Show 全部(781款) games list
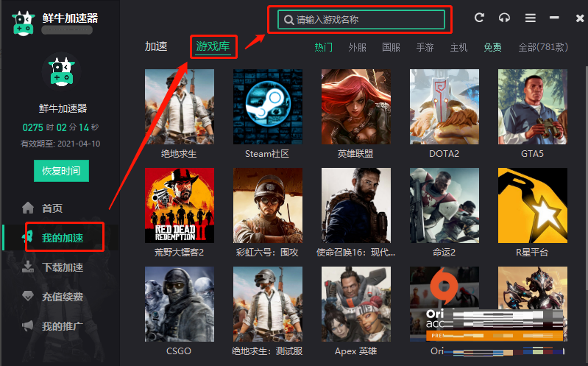This screenshot has height=366, width=588. tap(543, 47)
